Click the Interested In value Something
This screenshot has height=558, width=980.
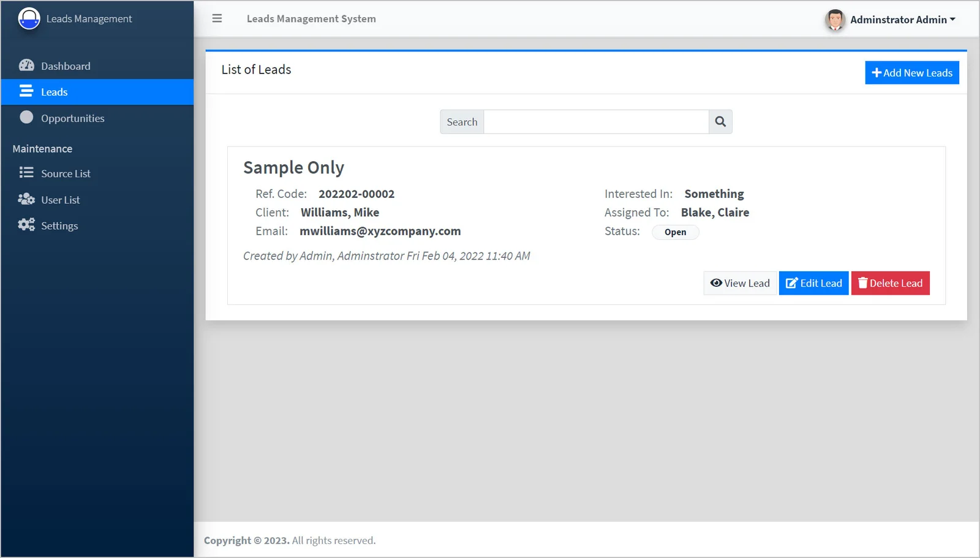pyautogui.click(x=714, y=194)
